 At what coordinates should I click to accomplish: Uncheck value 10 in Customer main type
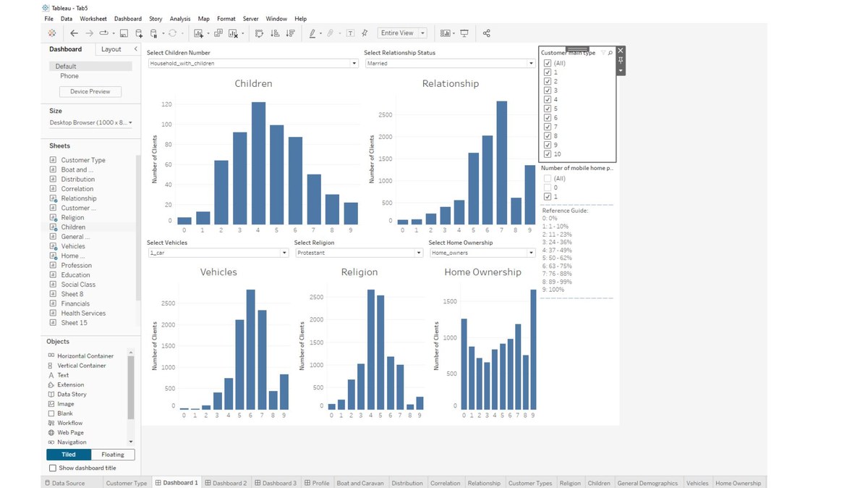pos(548,153)
